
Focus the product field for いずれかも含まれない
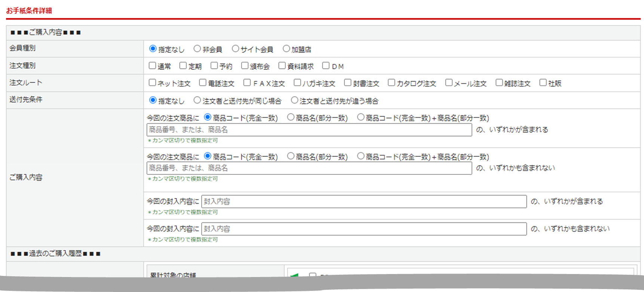[x=309, y=168]
